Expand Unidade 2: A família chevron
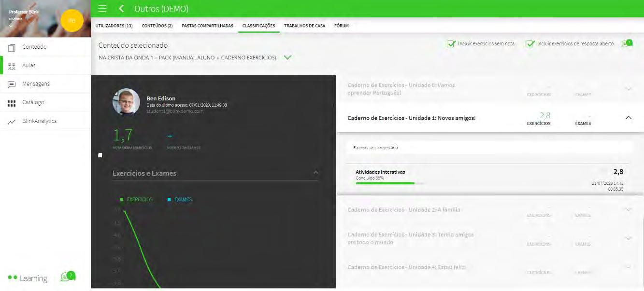 pyautogui.click(x=628, y=209)
